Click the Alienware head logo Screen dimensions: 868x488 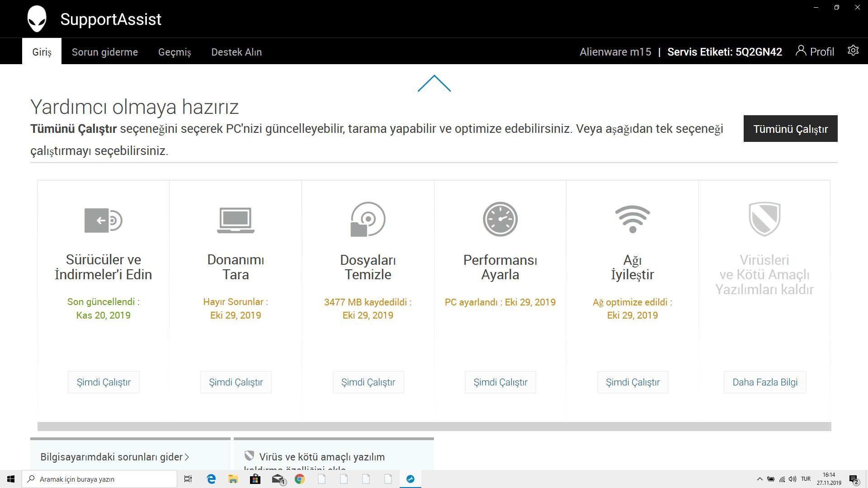(37, 19)
